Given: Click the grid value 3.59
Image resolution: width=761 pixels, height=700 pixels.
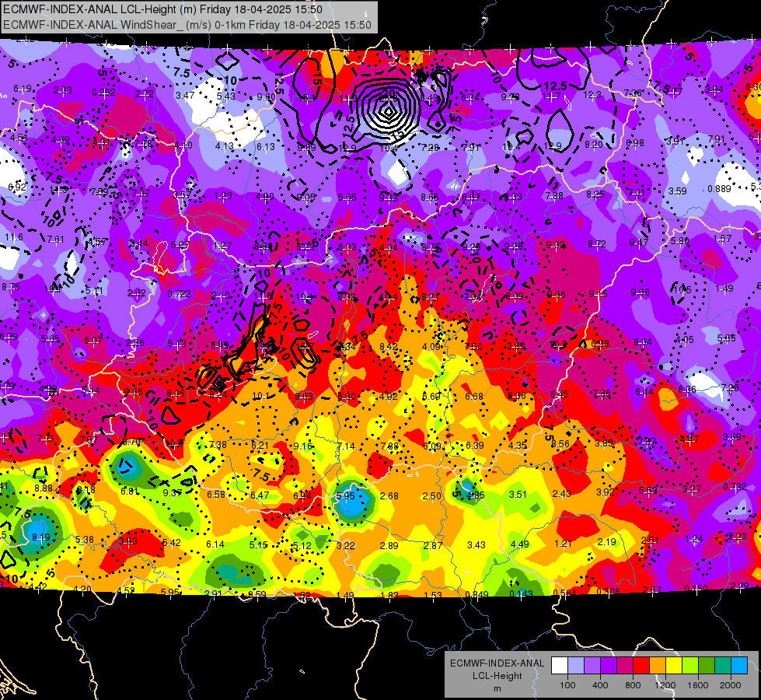Looking at the screenshot, I should pos(678,191).
